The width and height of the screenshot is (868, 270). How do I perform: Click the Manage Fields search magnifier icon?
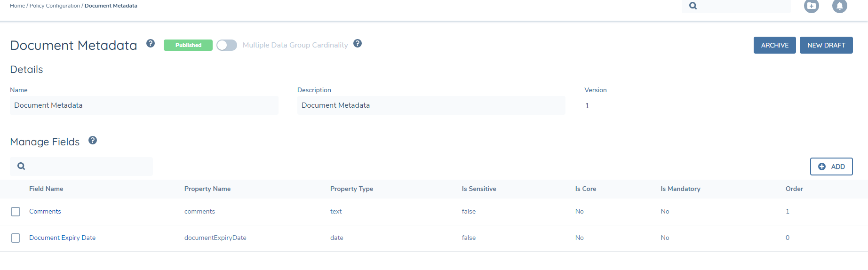[21, 166]
